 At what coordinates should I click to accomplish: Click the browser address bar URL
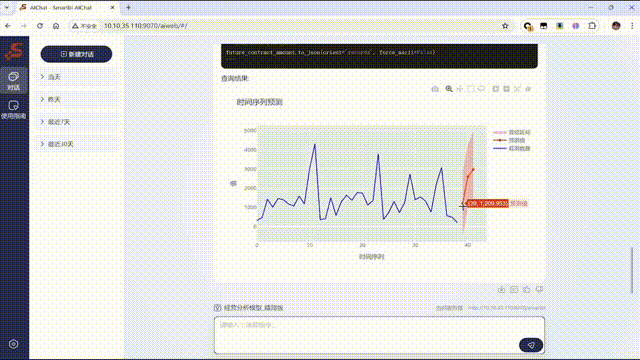click(145, 26)
